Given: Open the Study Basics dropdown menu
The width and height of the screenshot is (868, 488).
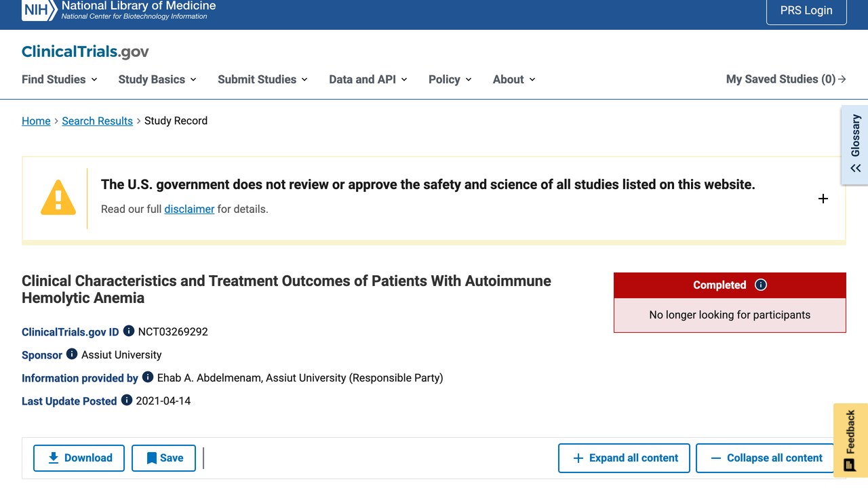Looking at the screenshot, I should click(x=157, y=79).
